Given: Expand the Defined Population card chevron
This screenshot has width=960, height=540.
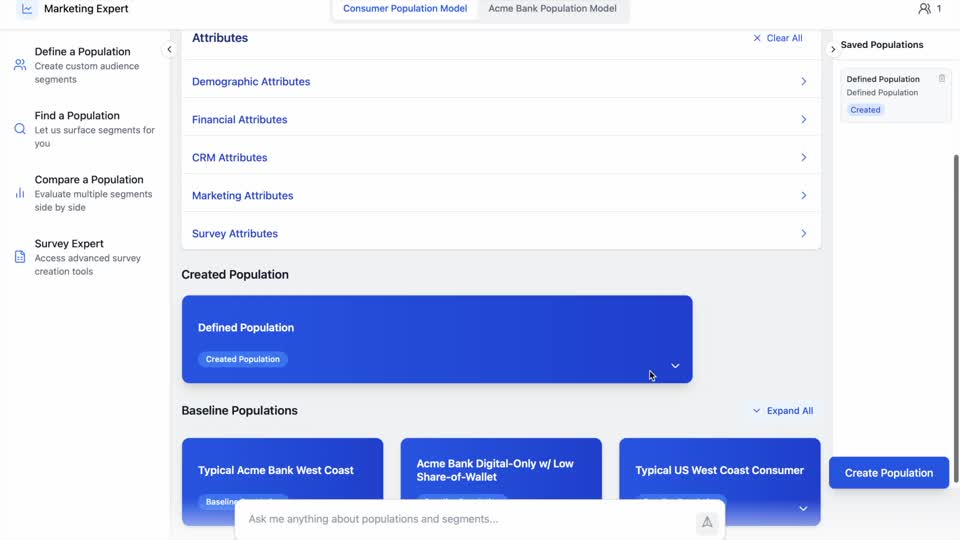Looking at the screenshot, I should pyautogui.click(x=675, y=366).
